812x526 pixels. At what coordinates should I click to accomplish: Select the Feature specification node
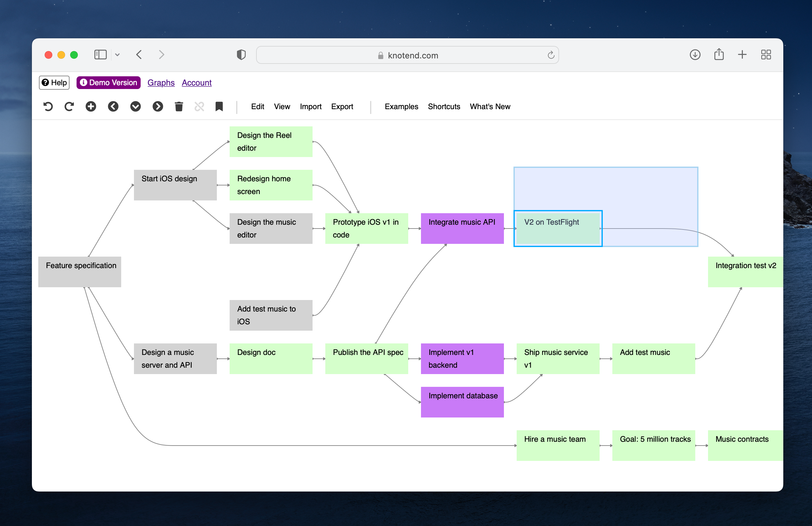[x=79, y=272]
